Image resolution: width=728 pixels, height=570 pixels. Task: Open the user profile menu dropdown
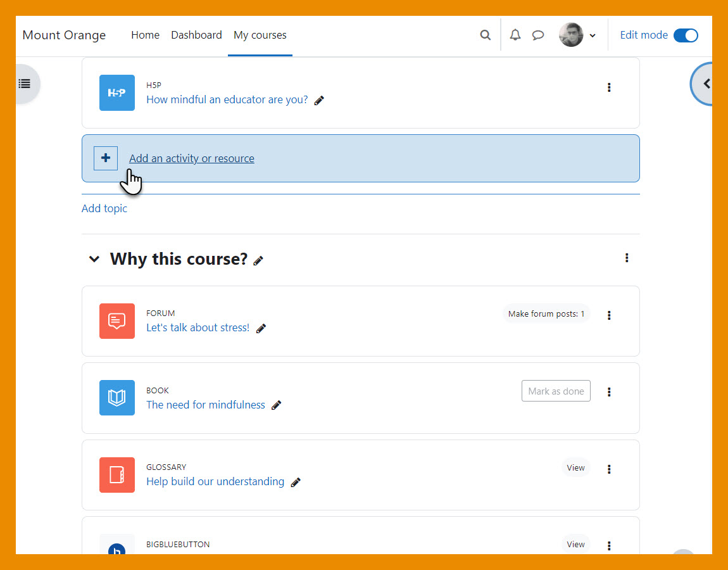(x=577, y=35)
